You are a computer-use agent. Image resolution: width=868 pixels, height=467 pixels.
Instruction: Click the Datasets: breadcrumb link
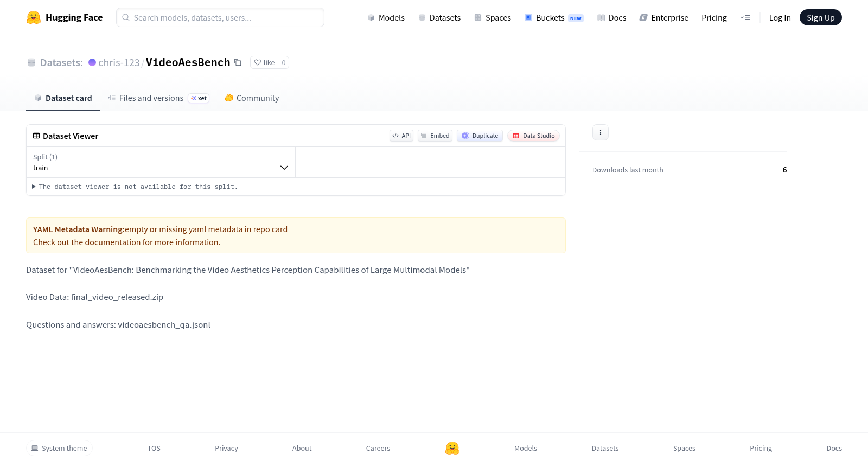(61, 62)
